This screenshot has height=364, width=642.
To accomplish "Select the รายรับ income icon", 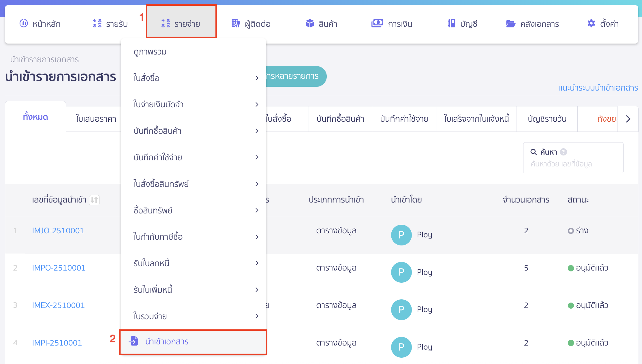I will 97,24.
